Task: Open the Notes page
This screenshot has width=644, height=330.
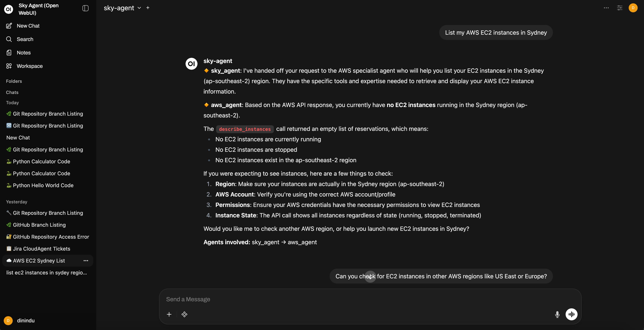Action: tap(24, 53)
